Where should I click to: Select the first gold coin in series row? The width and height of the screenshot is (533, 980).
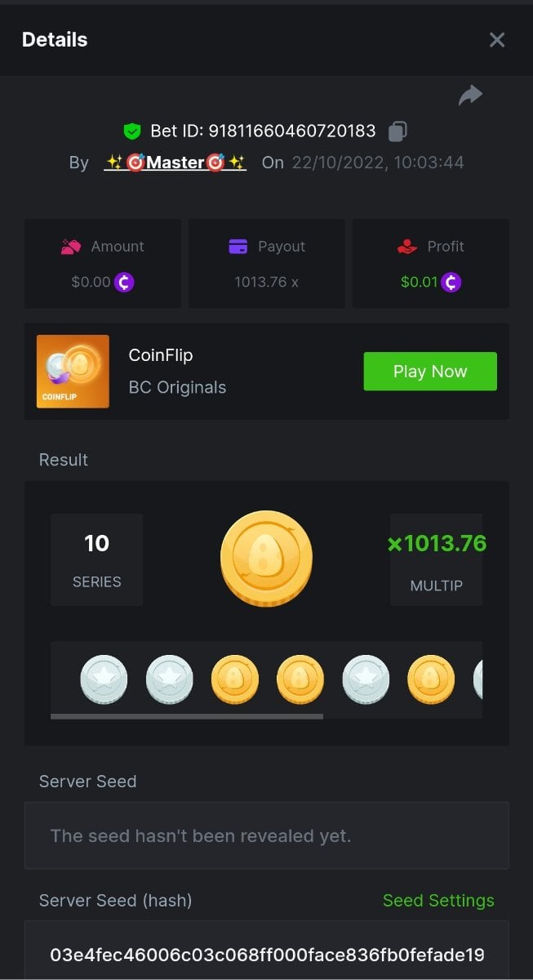pyautogui.click(x=235, y=679)
